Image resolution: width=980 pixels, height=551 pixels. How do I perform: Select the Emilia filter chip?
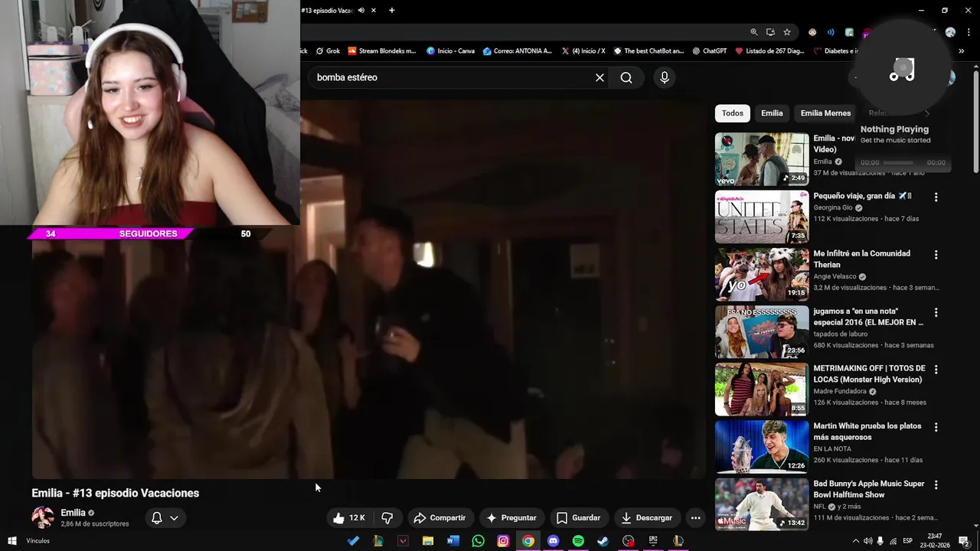[x=772, y=113]
